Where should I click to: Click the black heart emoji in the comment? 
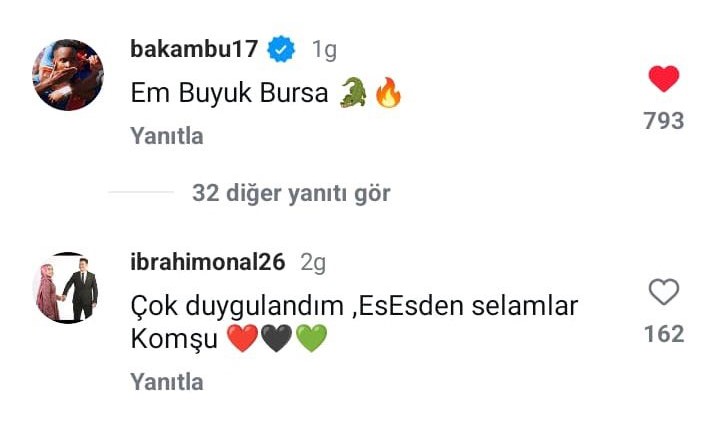(x=276, y=338)
